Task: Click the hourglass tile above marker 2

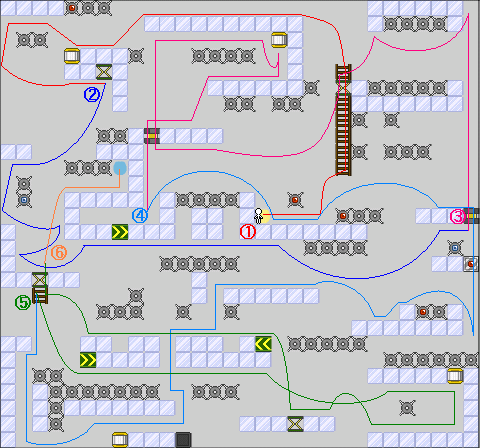Action: click(x=104, y=72)
